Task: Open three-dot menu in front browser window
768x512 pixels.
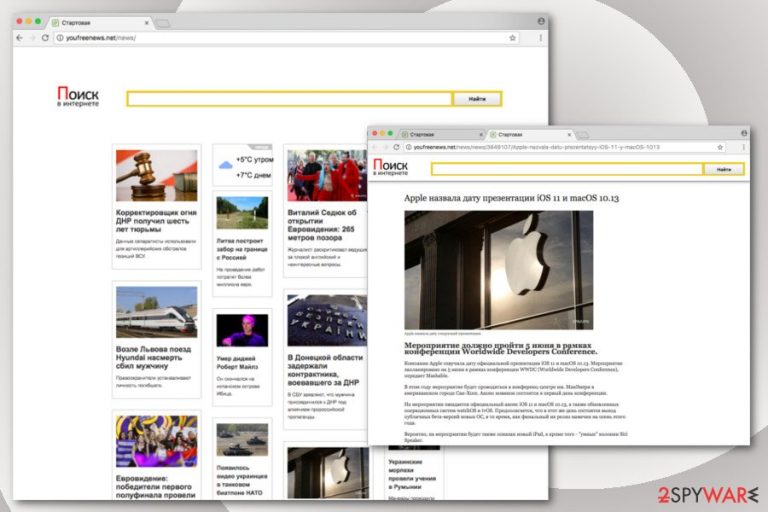Action: (744, 147)
